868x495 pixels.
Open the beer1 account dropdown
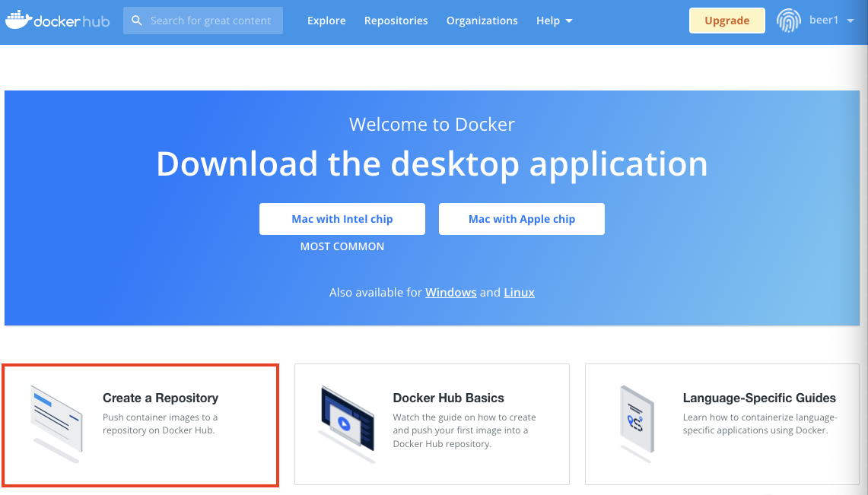[x=831, y=20]
